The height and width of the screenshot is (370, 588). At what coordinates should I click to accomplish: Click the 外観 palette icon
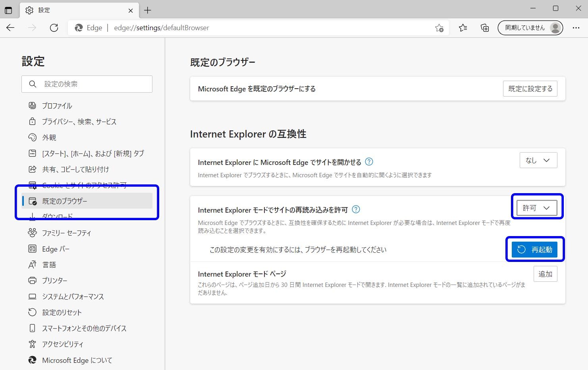coord(32,138)
